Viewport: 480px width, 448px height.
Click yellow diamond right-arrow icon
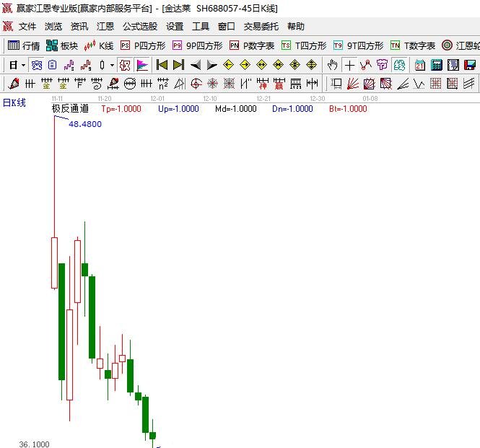[x=245, y=65]
